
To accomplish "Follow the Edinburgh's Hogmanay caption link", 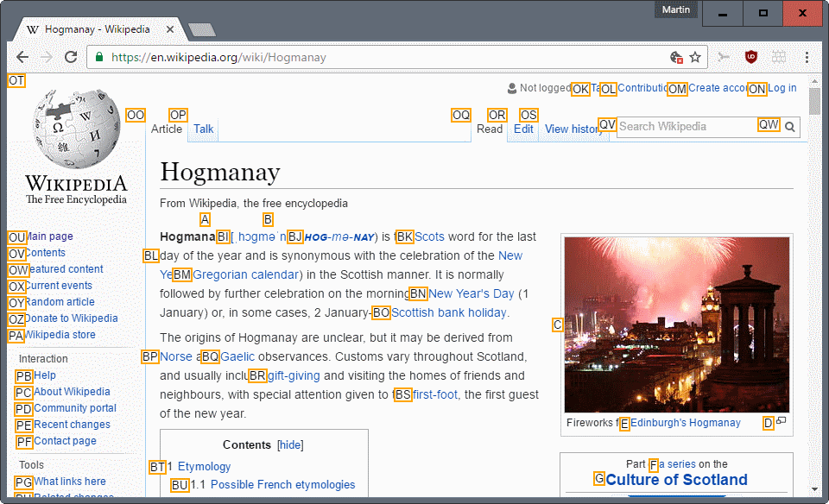I will pos(687,423).
